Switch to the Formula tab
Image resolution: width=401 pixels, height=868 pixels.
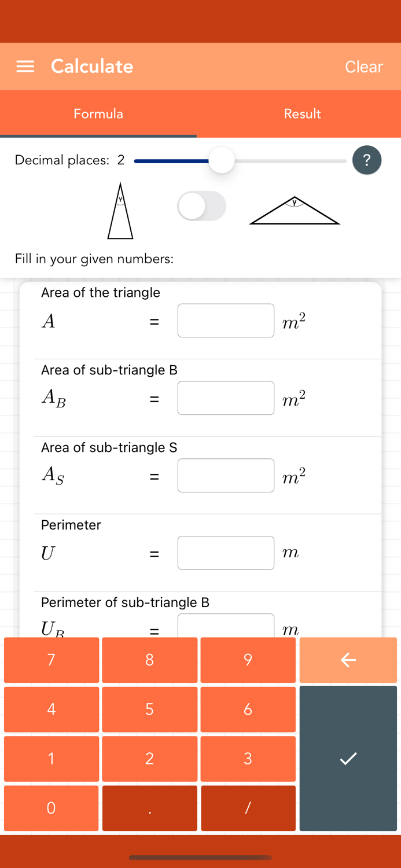click(98, 114)
